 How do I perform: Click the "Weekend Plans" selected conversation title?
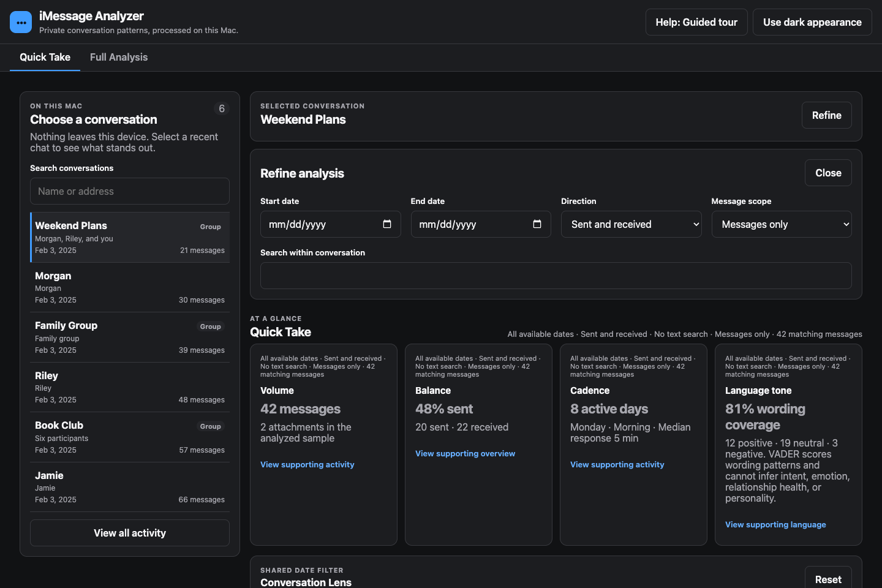pyautogui.click(x=303, y=119)
